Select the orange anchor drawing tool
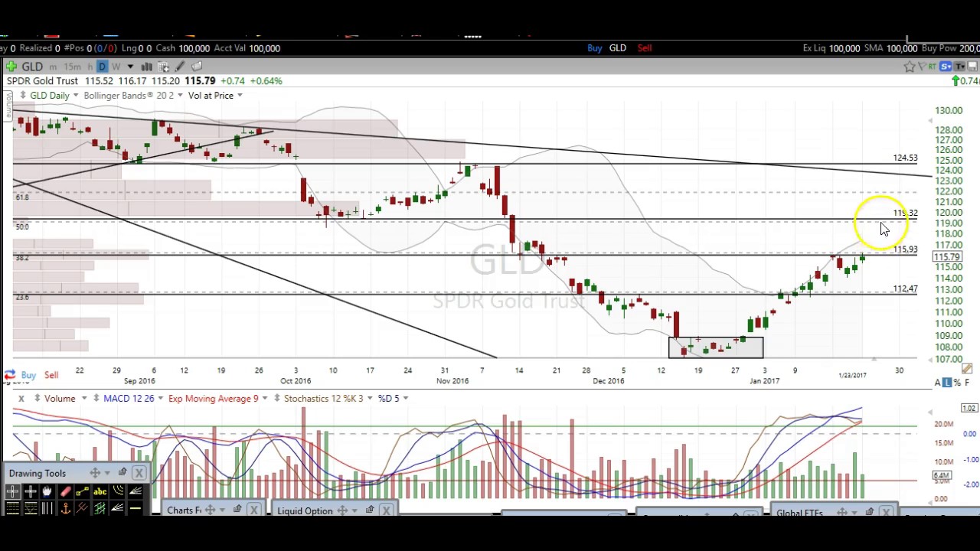 pyautogui.click(x=65, y=508)
